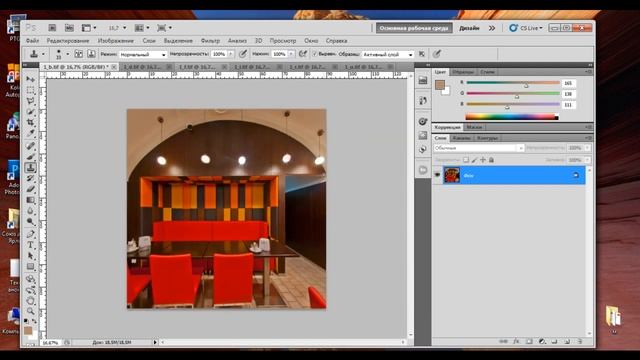Launch Mini Bridge from application bar
Image resolution: width=640 pixels, height=360 pixels.
[x=69, y=28]
